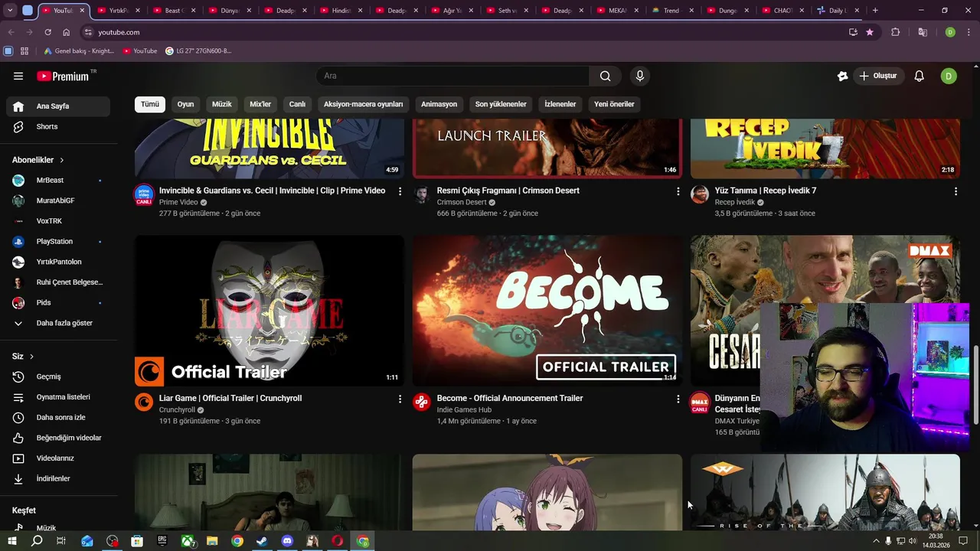
Task: Open the notifications bell
Action: [x=920, y=76]
